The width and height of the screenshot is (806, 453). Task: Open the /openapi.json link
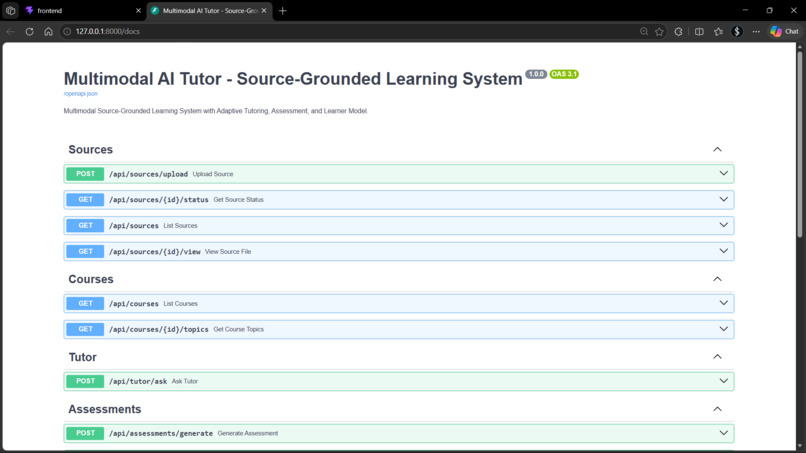[x=81, y=94]
